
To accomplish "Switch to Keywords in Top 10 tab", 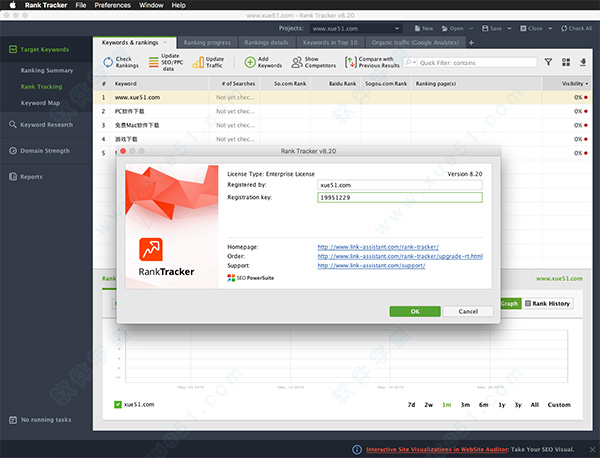I will [330, 42].
